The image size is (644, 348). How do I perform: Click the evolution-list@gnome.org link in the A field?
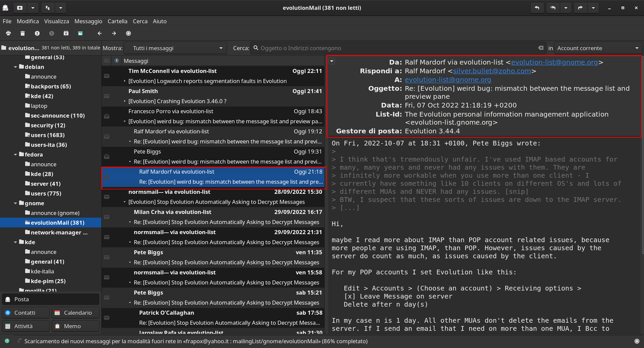pos(448,80)
